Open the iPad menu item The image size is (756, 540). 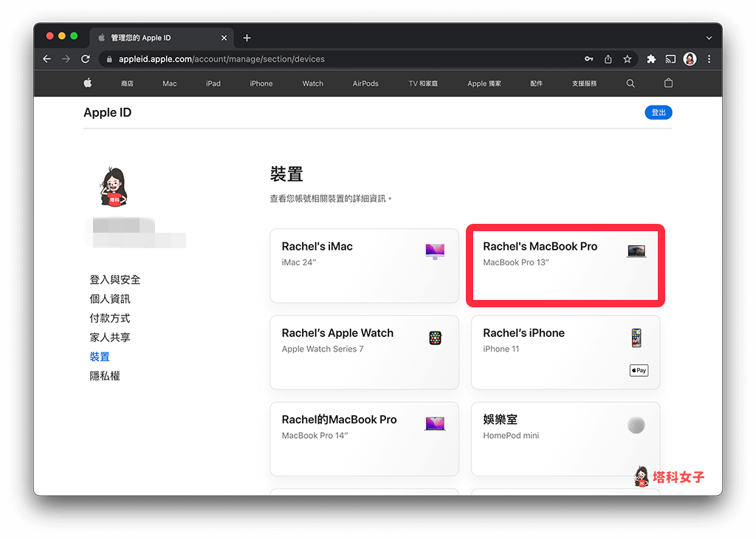[213, 83]
